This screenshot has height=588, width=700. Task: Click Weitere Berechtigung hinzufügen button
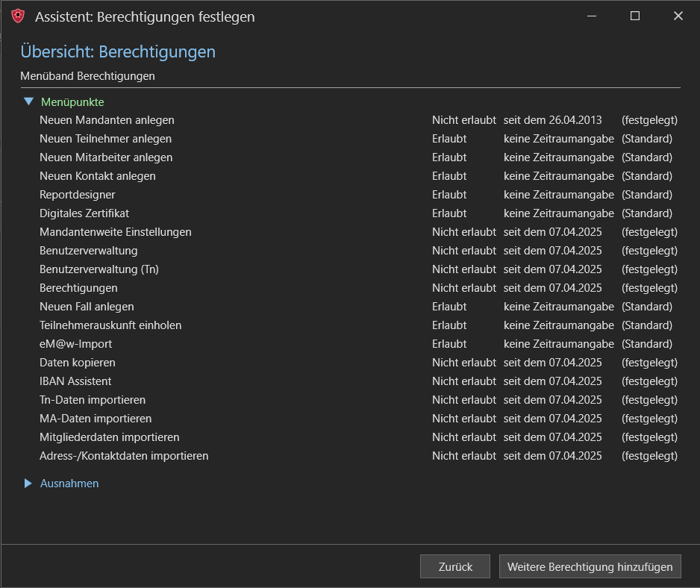590,566
